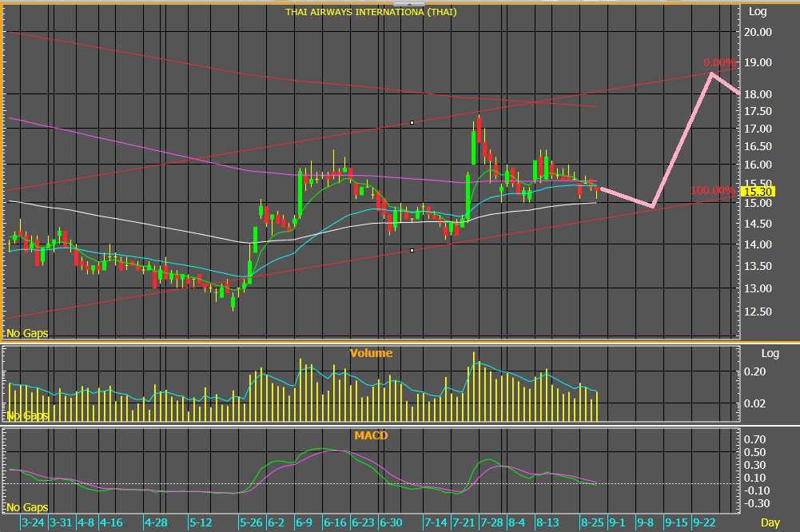Screen dimensions: 800x532
Task: Click the Volume panel title
Action: 371,353
